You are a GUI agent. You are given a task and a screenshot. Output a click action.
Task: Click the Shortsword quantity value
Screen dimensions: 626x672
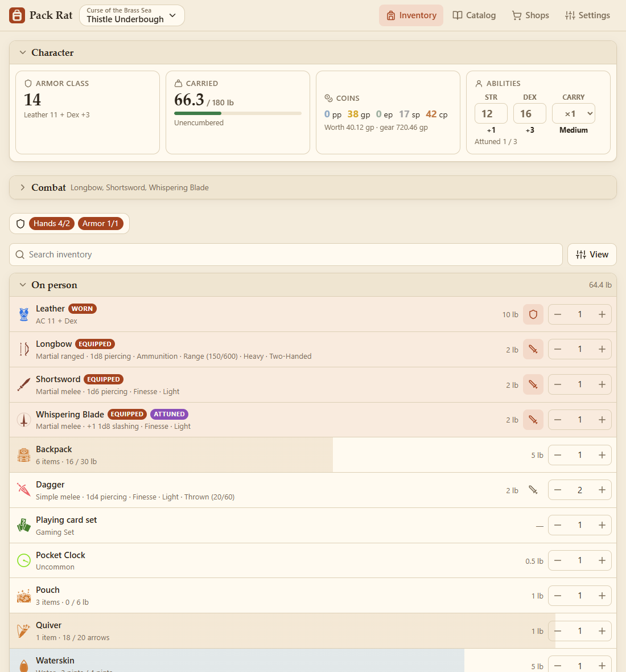(x=580, y=384)
